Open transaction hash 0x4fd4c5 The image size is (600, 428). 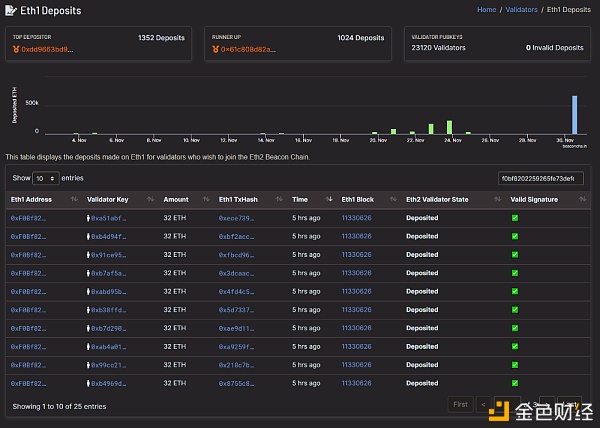(x=236, y=291)
